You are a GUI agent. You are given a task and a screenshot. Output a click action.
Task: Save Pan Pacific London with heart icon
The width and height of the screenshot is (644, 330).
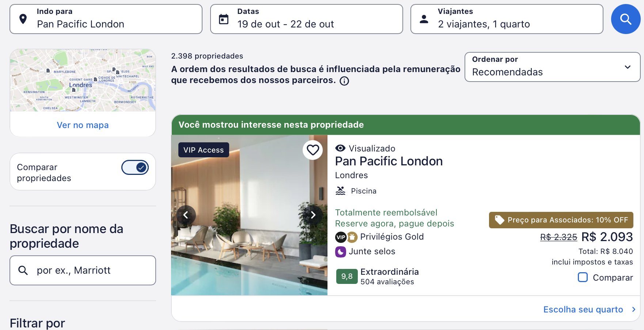coord(313,150)
